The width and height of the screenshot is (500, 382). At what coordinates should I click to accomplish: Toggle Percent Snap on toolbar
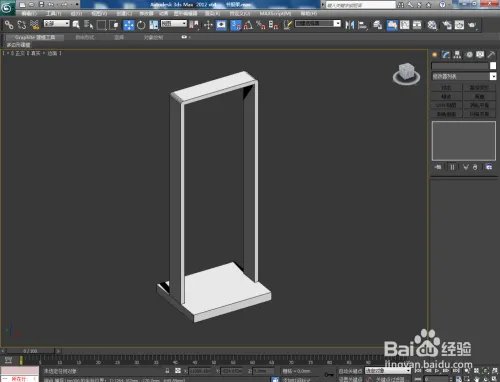261,25
